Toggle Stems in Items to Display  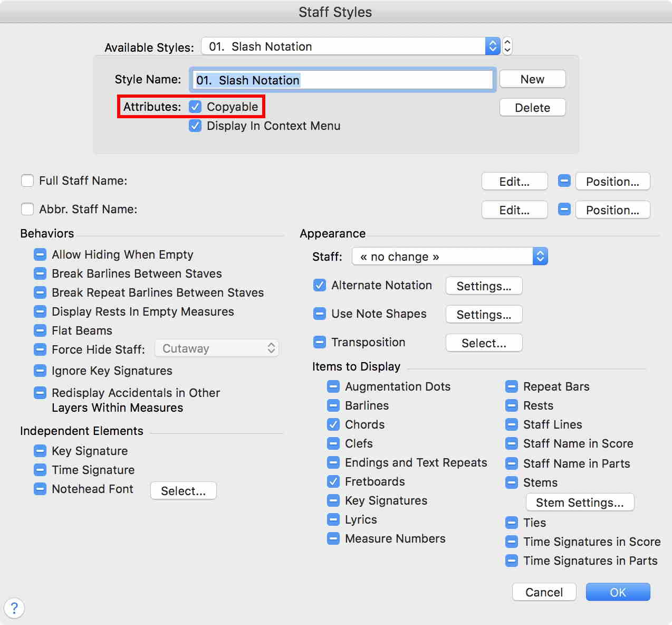[x=511, y=482]
